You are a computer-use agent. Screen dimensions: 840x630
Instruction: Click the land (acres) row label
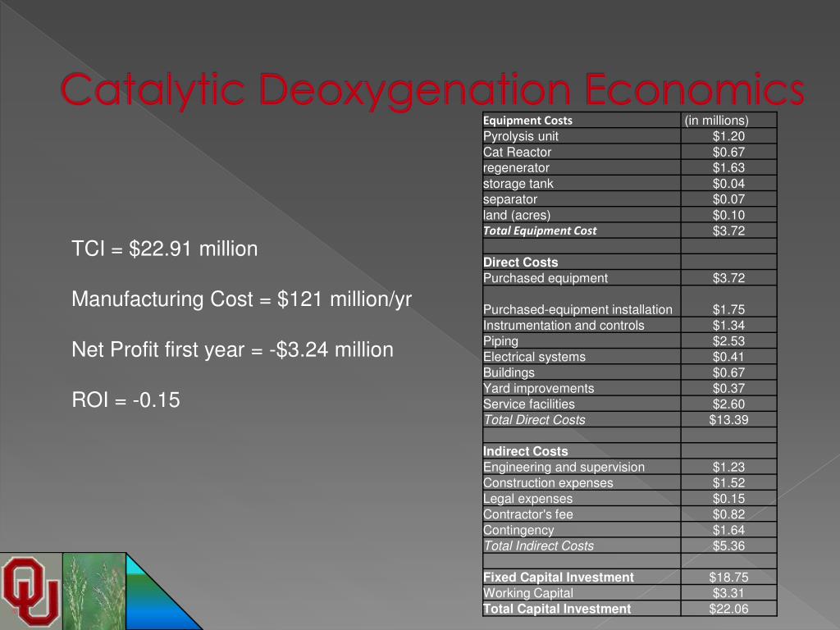point(517,215)
